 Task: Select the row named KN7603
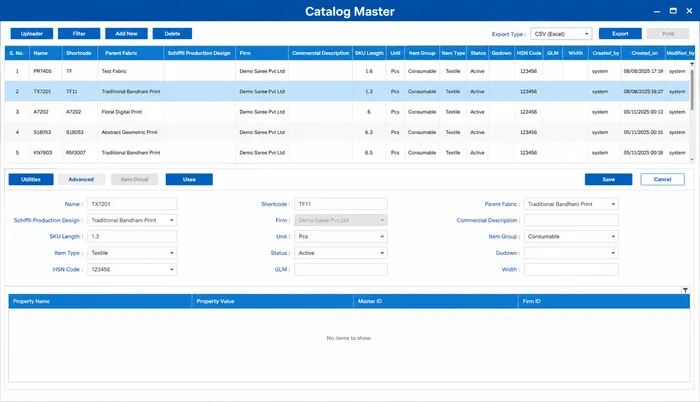pyautogui.click(x=347, y=153)
